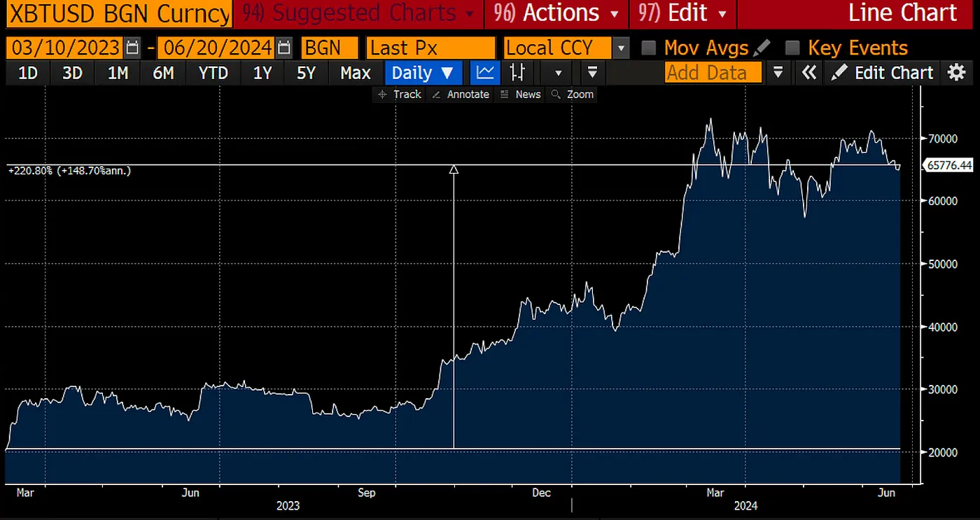
Task: Enable the Mov Avgs checkbox
Action: (649, 48)
